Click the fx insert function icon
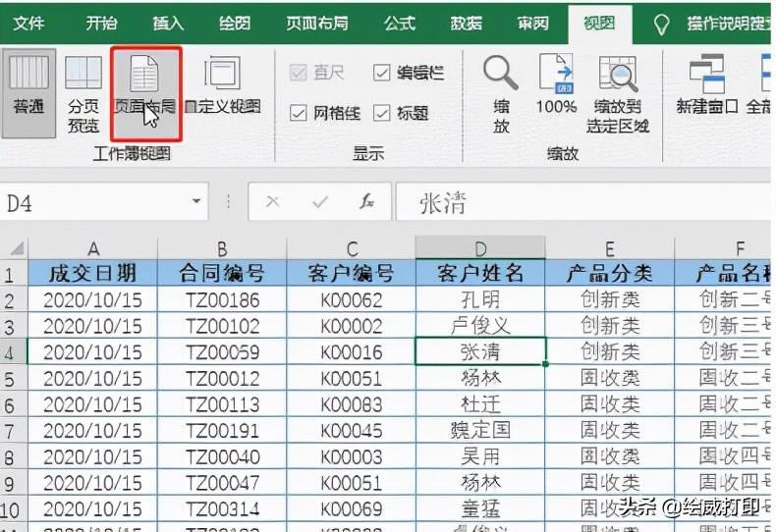 point(367,202)
